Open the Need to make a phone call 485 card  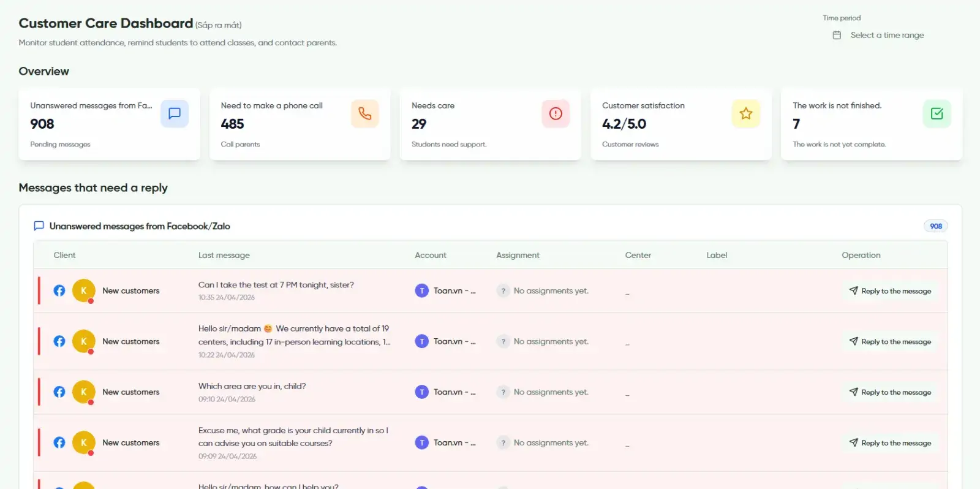[300, 124]
